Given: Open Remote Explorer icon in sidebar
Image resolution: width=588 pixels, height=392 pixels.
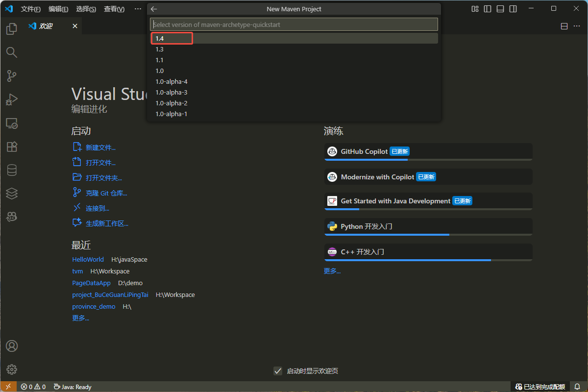Looking at the screenshot, I should click(12, 123).
